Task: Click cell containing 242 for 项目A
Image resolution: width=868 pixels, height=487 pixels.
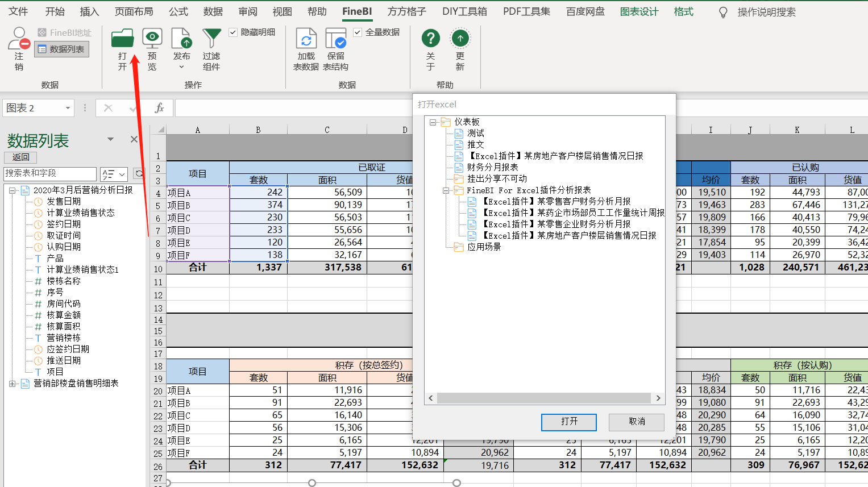Action: tap(259, 193)
